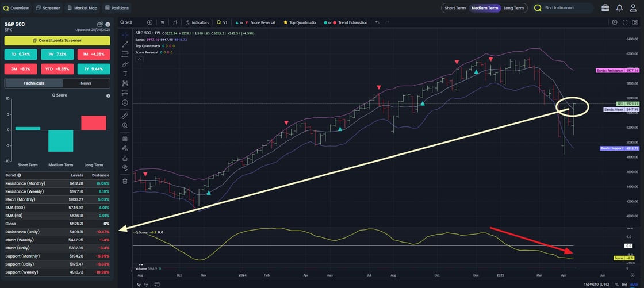Image resolution: width=644 pixels, height=288 pixels.
Task: Toggle auto scale on price axis
Action: [x=635, y=285]
